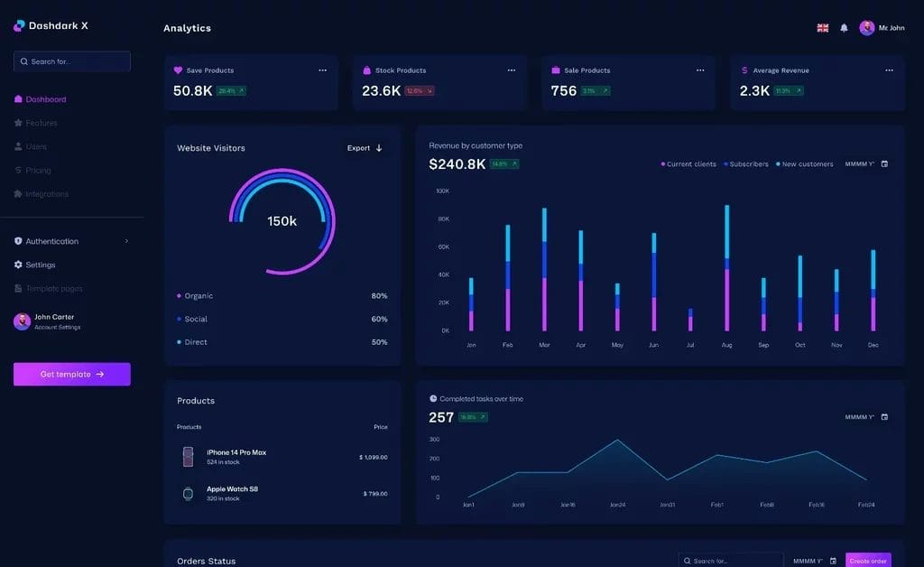924x567 pixels.
Task: Open Save Products three-dot menu
Action: coord(322,70)
